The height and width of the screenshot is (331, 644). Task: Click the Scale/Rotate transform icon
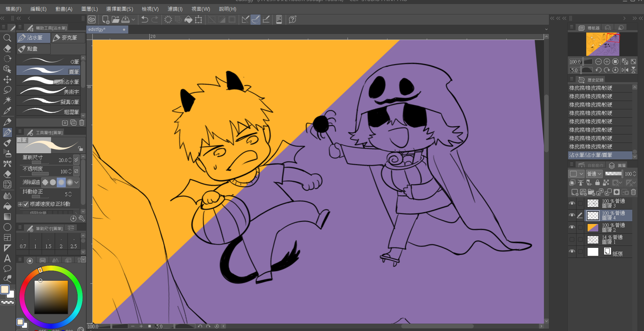pyautogui.click(x=198, y=19)
